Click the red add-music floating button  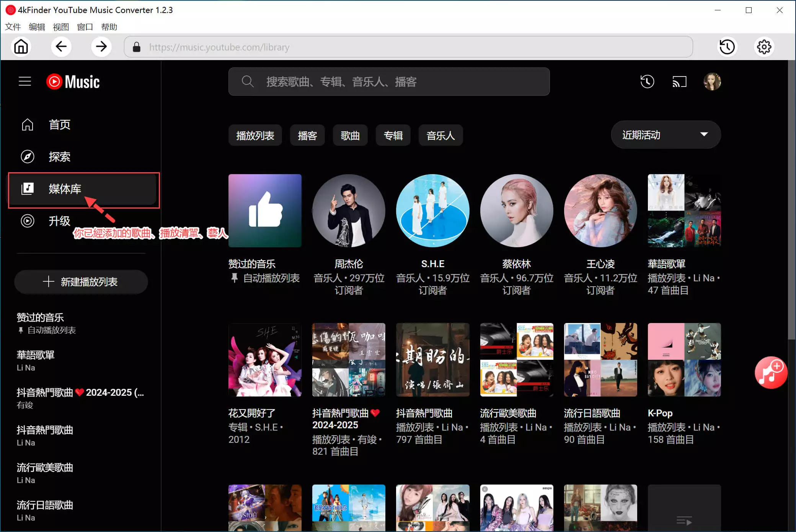click(x=771, y=373)
